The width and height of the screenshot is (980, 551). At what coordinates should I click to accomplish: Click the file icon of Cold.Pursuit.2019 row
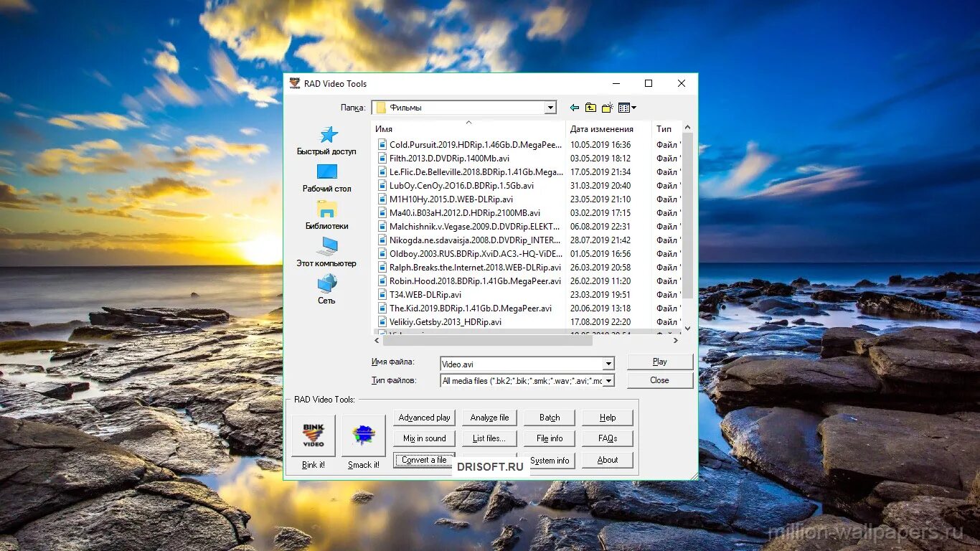pyautogui.click(x=382, y=145)
